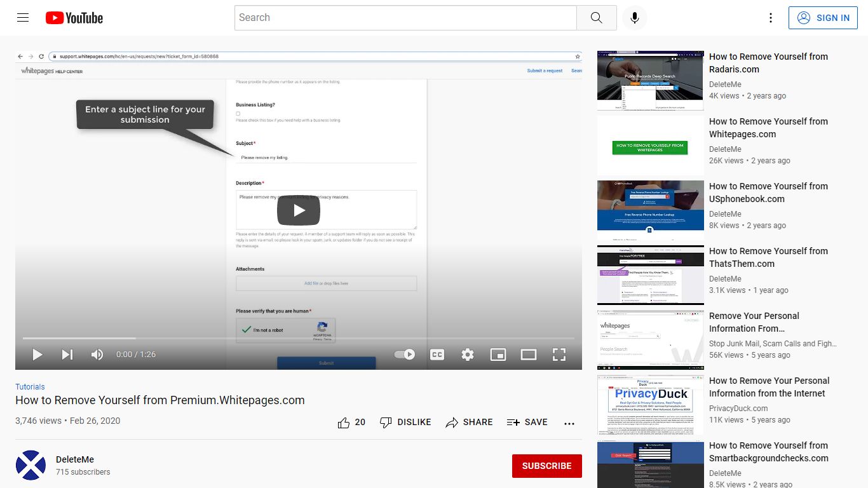The image size is (868, 488).
Task: Open the DeleteMe channel avatar
Action: pyautogui.click(x=31, y=465)
